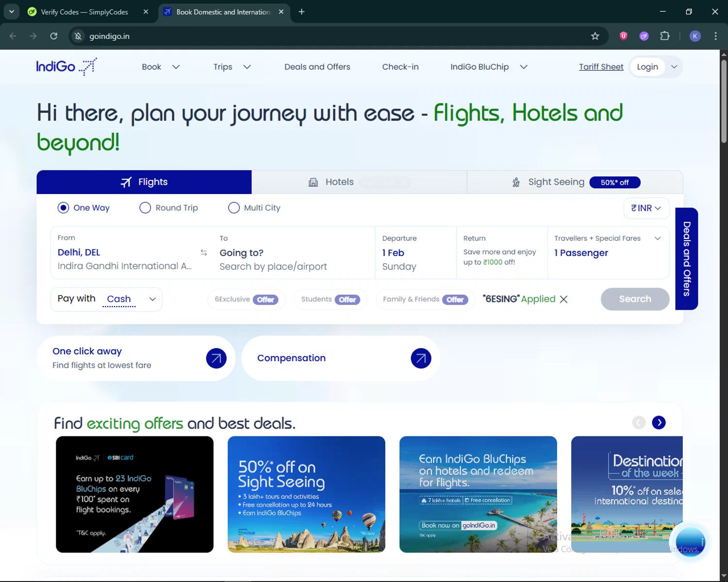This screenshot has height=582, width=728.
Task: Switch to the Sight Seeing tab
Action: (575, 182)
